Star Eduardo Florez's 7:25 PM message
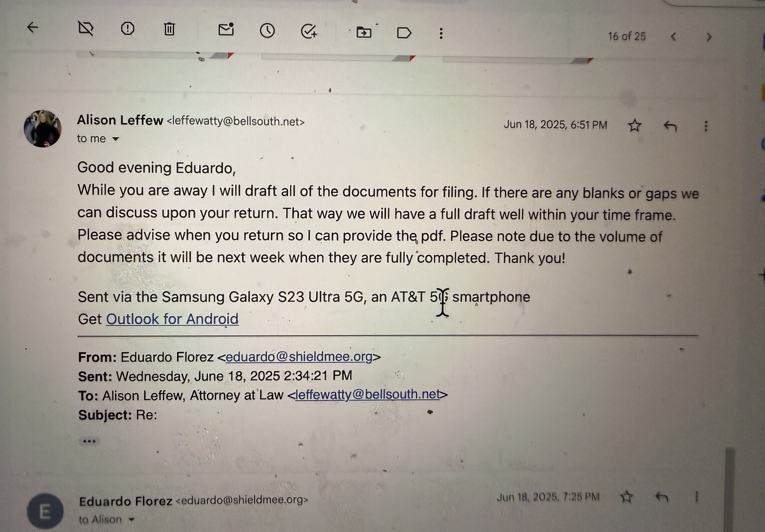765x532 pixels. pos(627,497)
